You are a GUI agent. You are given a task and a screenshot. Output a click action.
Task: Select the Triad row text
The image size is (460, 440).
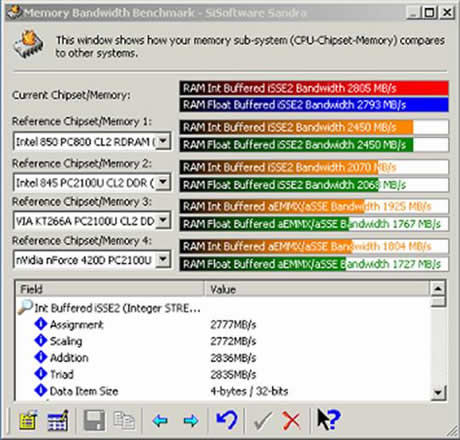[x=62, y=374]
